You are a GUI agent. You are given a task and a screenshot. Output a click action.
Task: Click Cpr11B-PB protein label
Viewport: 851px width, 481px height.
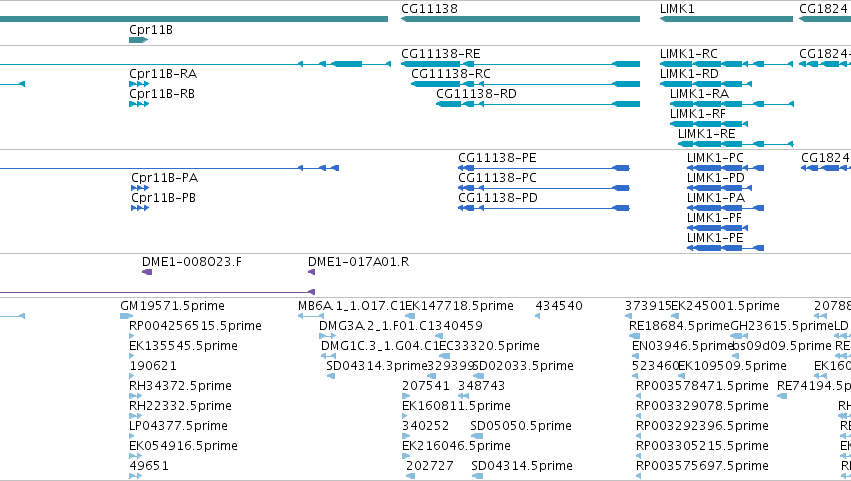(x=163, y=198)
